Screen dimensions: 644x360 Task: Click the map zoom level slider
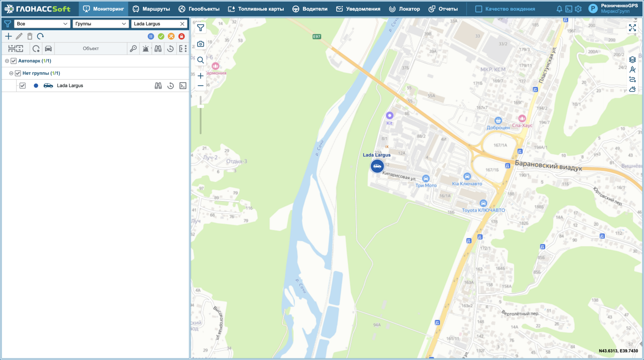200,115
